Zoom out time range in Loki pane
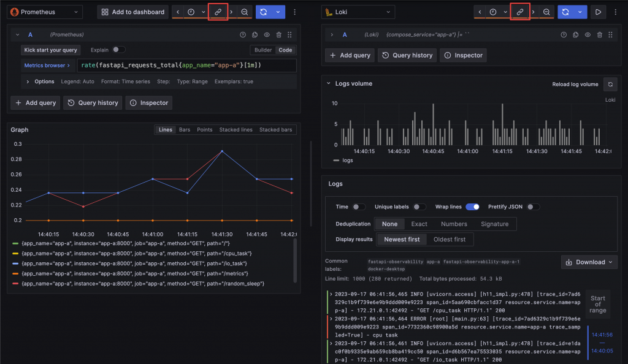Screen dimensions: 628x364 pos(546,12)
